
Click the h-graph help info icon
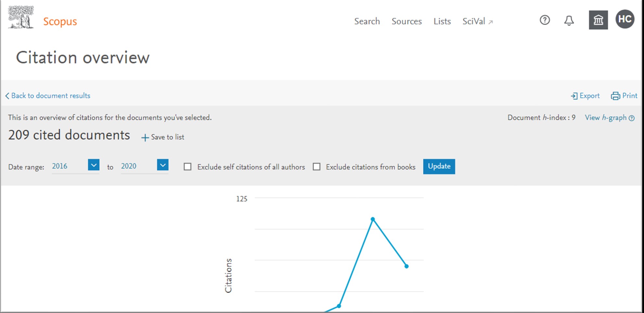click(x=632, y=118)
